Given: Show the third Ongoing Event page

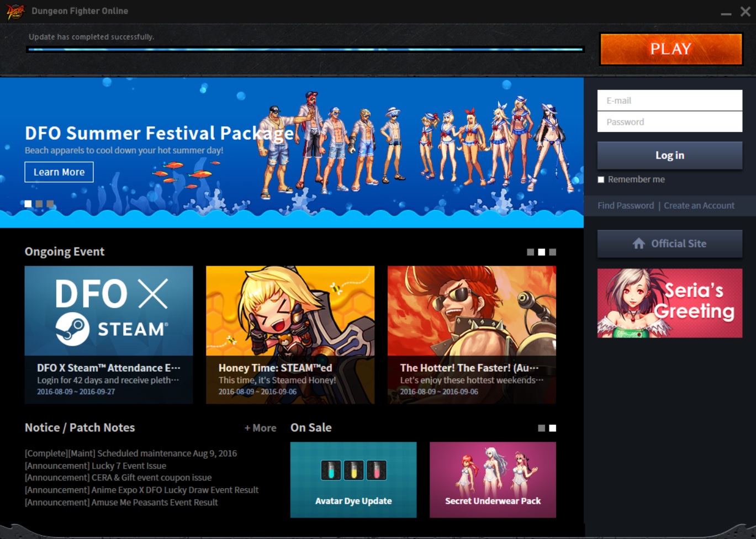Looking at the screenshot, I should tap(553, 252).
